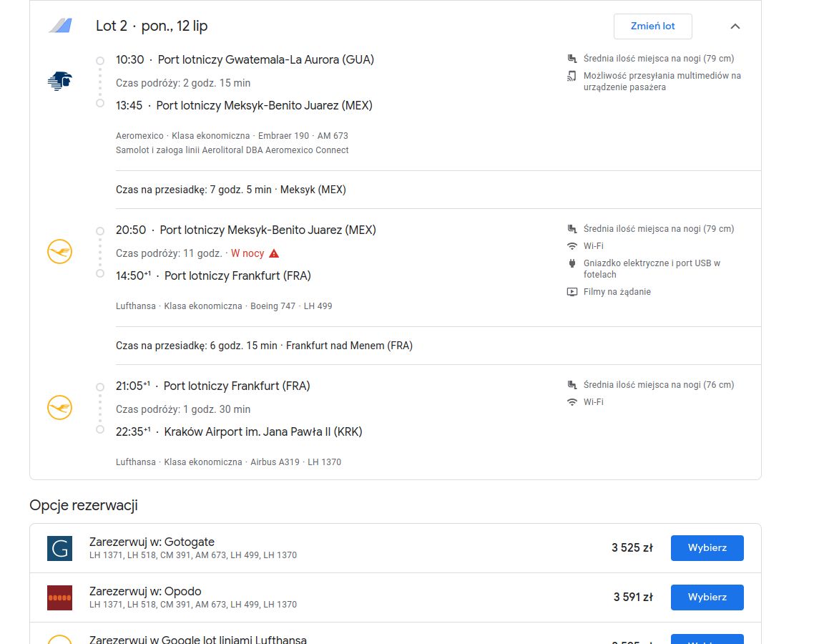Viewport: 819px width, 644px height.
Task: Click the blue airplane tail icon by Lot 2
Action: click(x=61, y=26)
